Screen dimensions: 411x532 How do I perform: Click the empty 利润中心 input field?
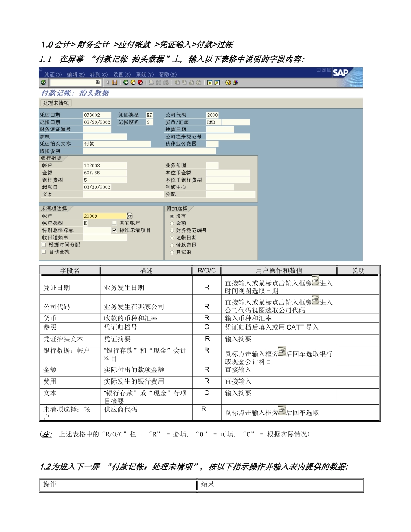tap(220, 187)
